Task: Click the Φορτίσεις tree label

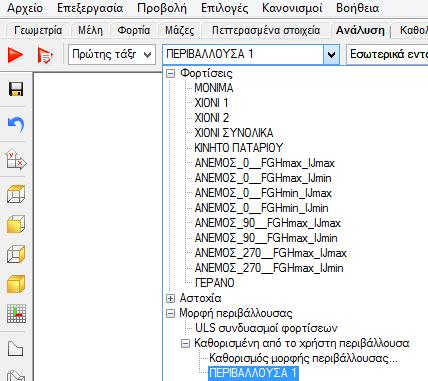Action: coord(206,73)
